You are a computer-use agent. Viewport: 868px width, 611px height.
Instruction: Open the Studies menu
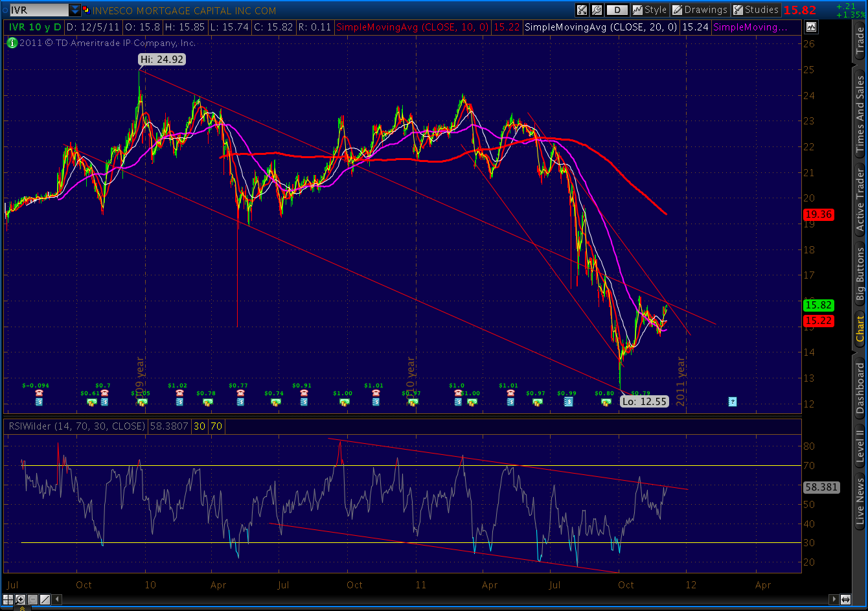[x=755, y=10]
